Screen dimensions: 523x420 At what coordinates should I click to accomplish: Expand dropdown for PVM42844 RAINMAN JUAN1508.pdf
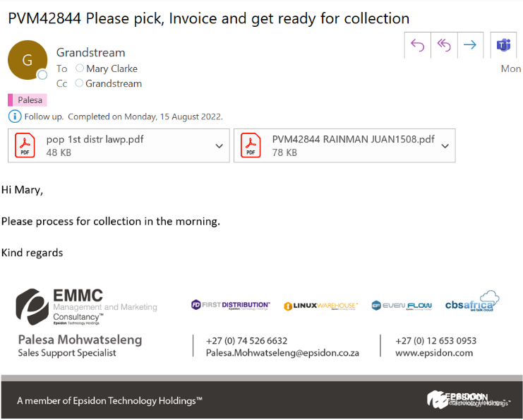tap(445, 146)
